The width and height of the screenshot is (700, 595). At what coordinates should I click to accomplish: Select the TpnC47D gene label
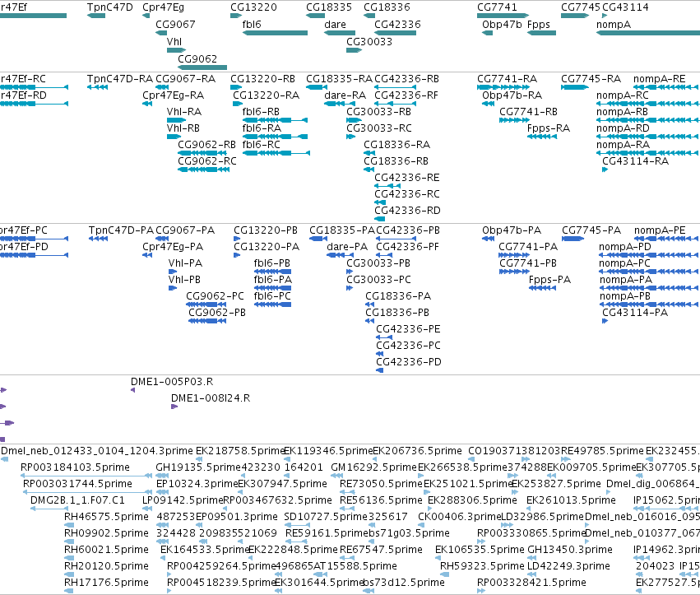click(110, 7)
